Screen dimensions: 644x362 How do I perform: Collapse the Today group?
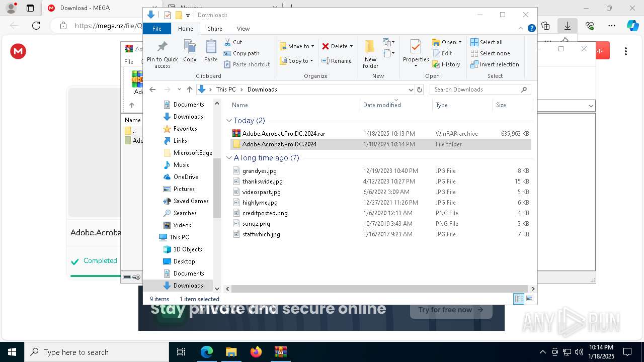229,121
